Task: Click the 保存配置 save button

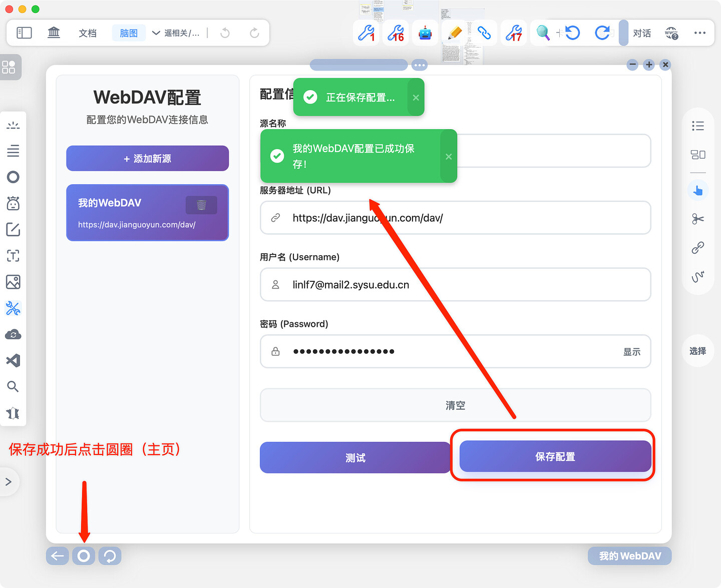Action: pyautogui.click(x=555, y=456)
